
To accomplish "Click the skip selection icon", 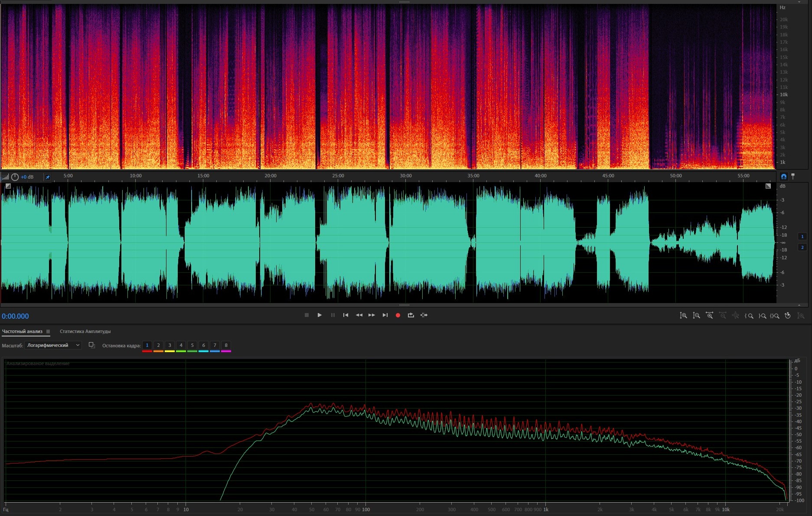I will (x=424, y=315).
